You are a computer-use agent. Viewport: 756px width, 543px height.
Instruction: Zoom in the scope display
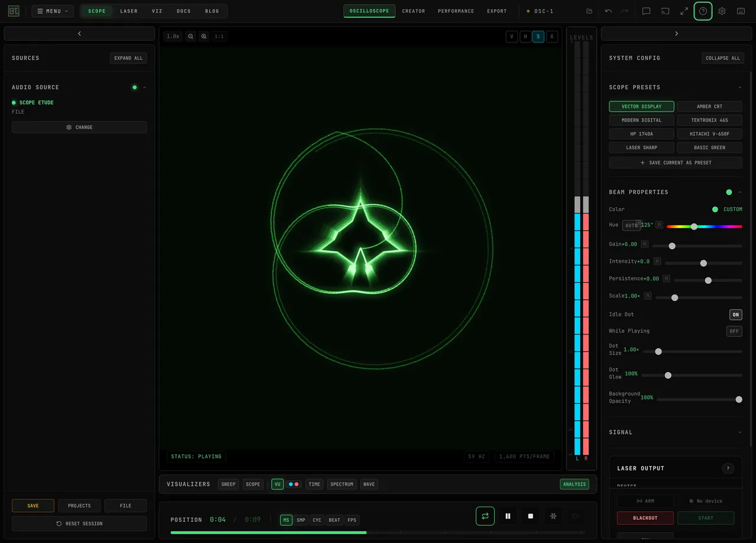(204, 37)
